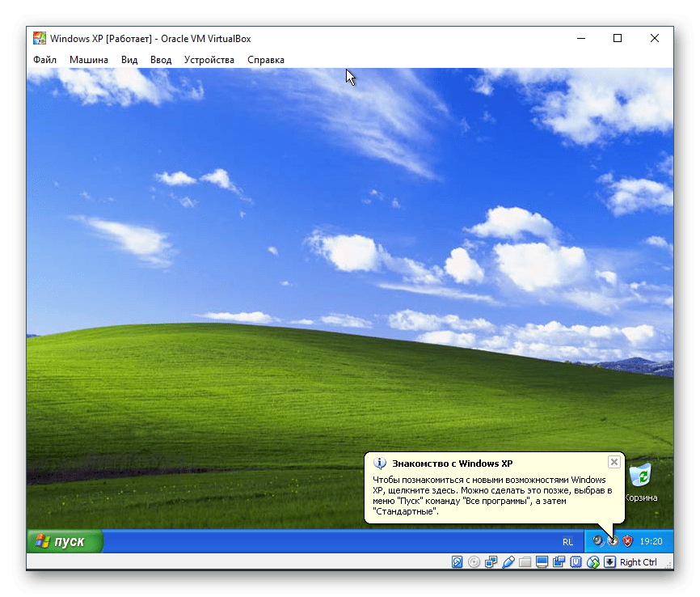
Task: Click the video capture indicator icon
Action: (558, 562)
